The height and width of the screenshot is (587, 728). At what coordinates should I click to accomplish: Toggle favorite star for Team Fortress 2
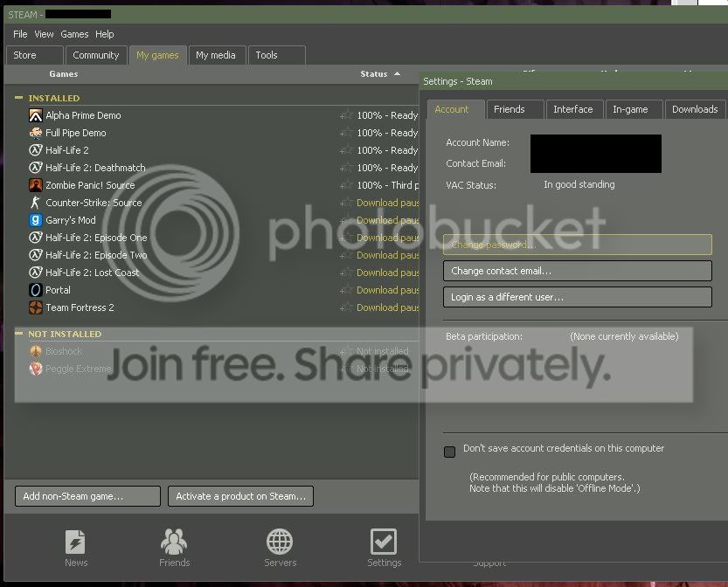(x=346, y=307)
